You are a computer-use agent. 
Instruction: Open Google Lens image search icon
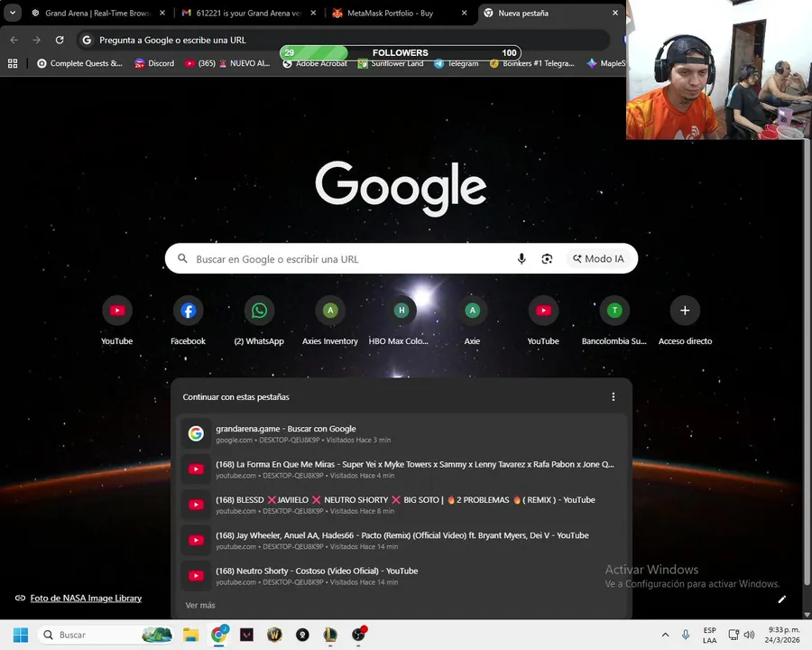pos(547,259)
